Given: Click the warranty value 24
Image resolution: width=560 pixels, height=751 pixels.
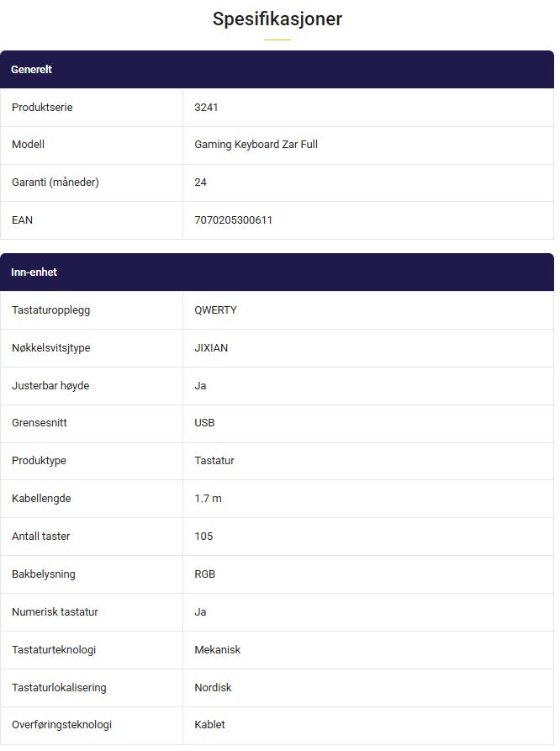Looking at the screenshot, I should [200, 182].
